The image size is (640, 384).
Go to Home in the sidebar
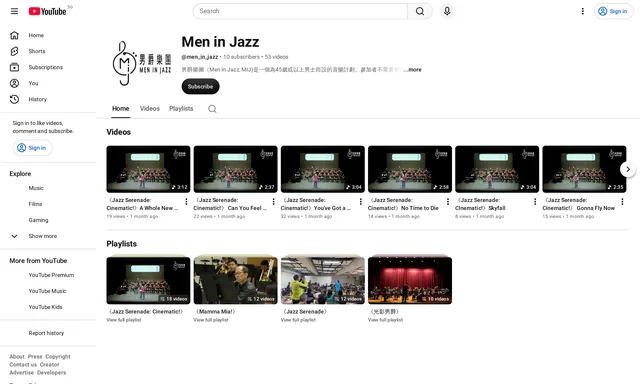coord(48,36)
